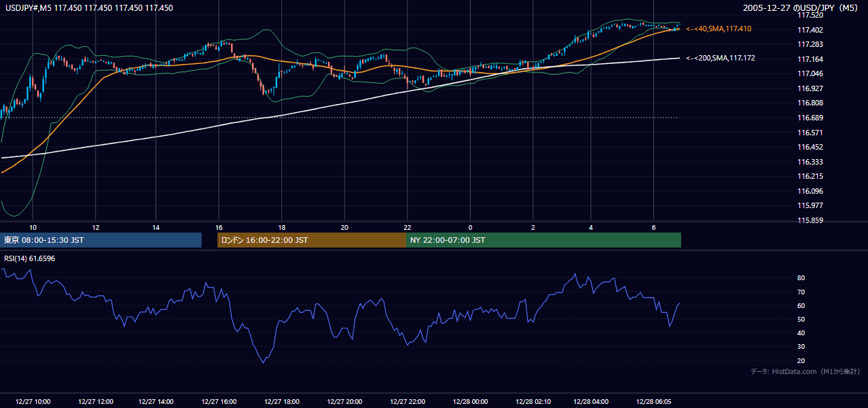Click RSI scale value 70
Screen dimensions: 868x408
(x=801, y=292)
